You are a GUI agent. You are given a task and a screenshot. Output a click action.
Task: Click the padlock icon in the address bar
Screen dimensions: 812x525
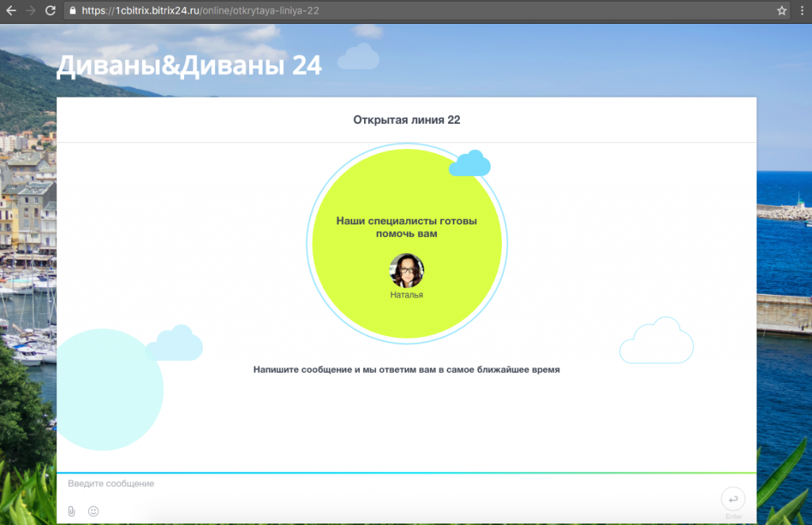(x=72, y=10)
